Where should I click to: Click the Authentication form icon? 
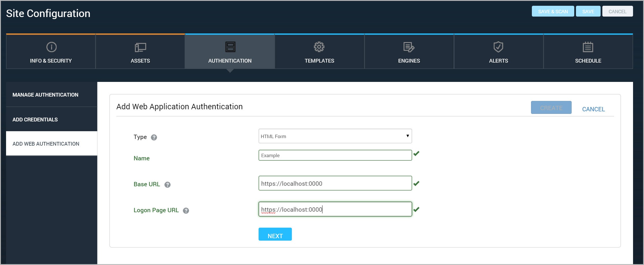(230, 47)
